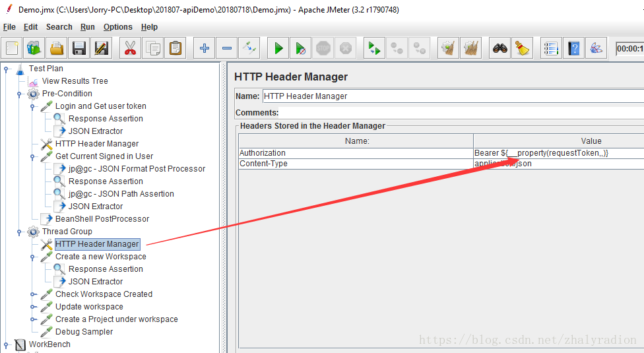This screenshot has height=353, width=644.
Task: Click the Copy toolbar icon
Action: point(153,48)
